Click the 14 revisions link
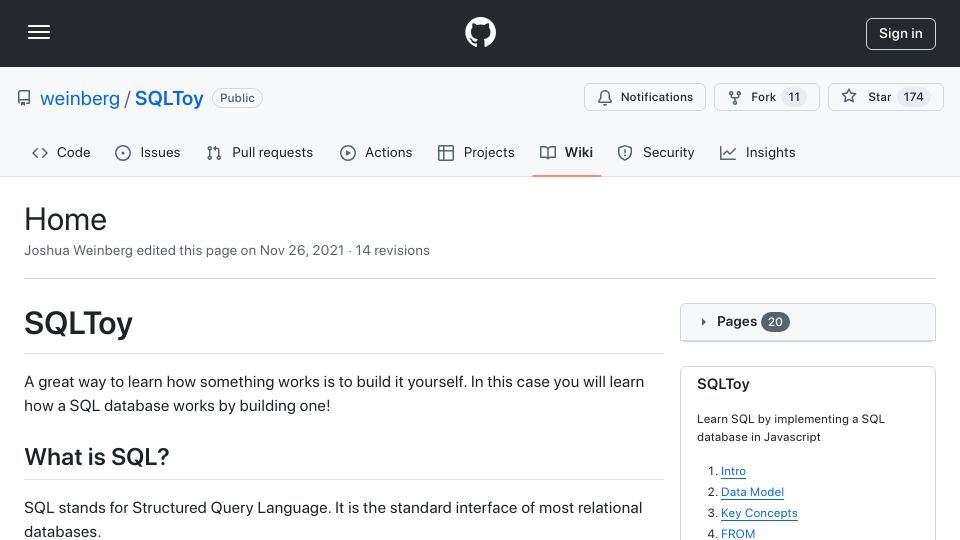This screenshot has height=540, width=960. [392, 250]
